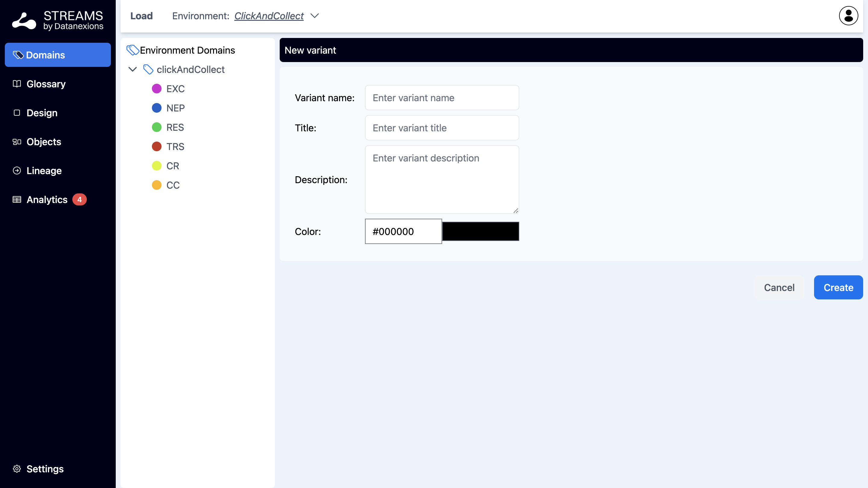Open Settings via the gear icon

(17, 468)
